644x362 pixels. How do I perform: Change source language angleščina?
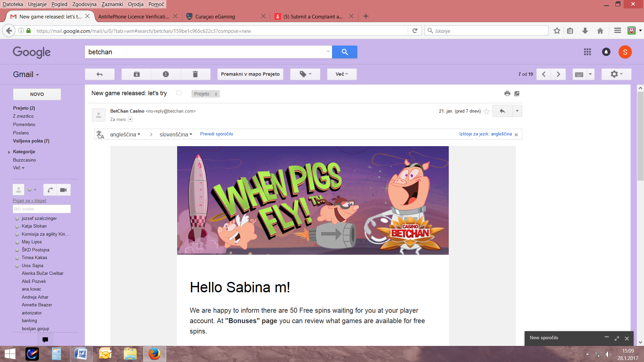click(x=125, y=134)
